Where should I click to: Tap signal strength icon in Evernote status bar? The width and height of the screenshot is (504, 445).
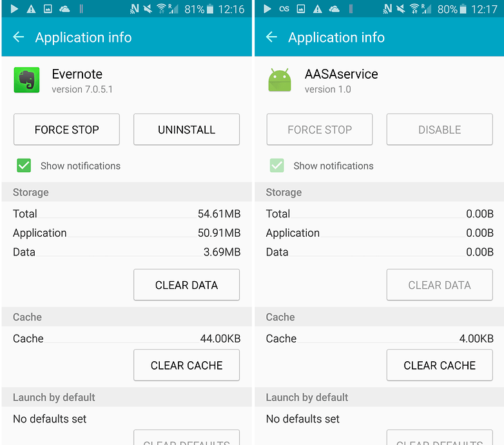173,9
